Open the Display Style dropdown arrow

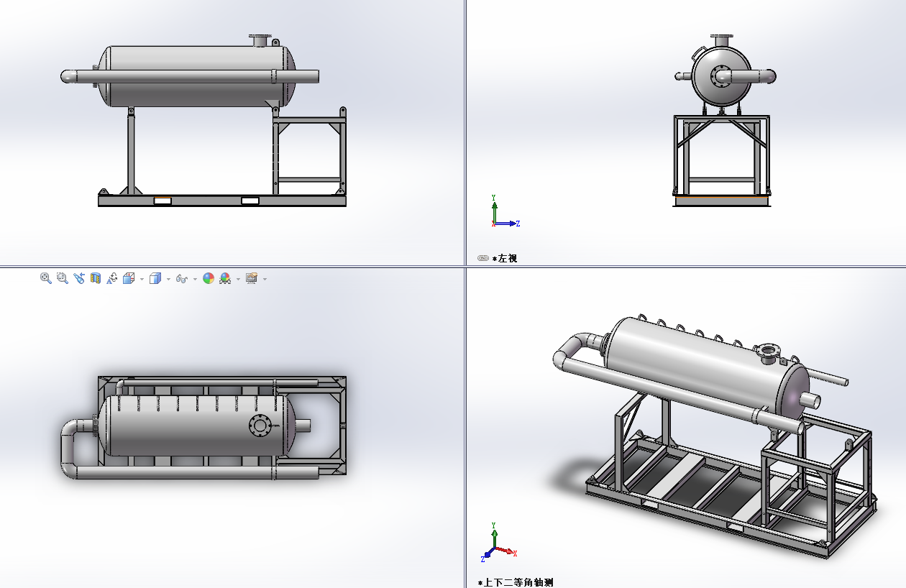[168, 279]
